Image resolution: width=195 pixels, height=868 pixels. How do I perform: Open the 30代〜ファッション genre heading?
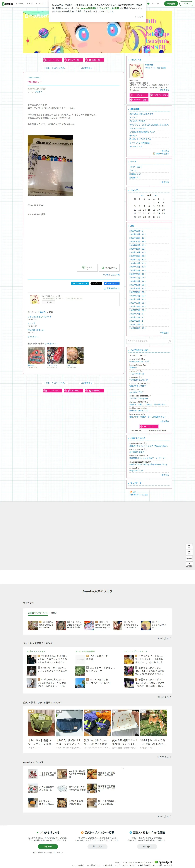[x=36, y=651]
